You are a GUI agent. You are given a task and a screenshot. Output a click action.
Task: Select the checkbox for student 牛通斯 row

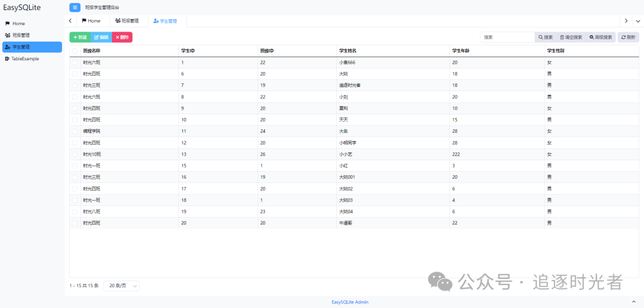click(75, 223)
